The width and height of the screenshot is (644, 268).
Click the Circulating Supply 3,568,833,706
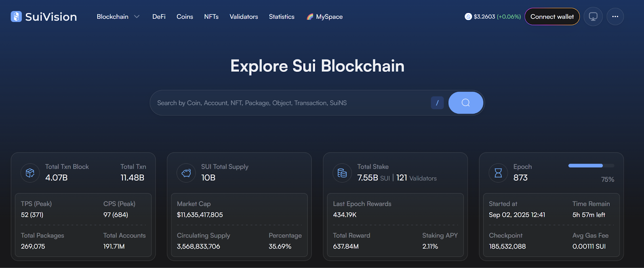point(198,246)
